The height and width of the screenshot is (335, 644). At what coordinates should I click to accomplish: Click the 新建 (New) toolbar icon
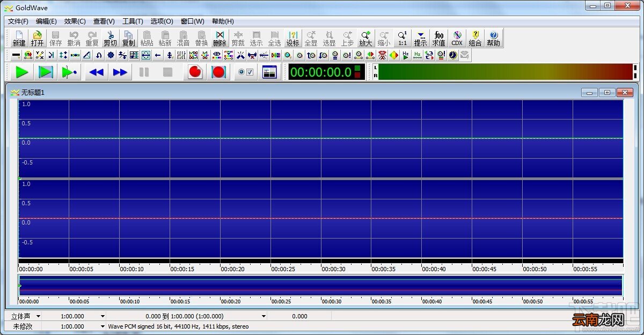(19, 38)
